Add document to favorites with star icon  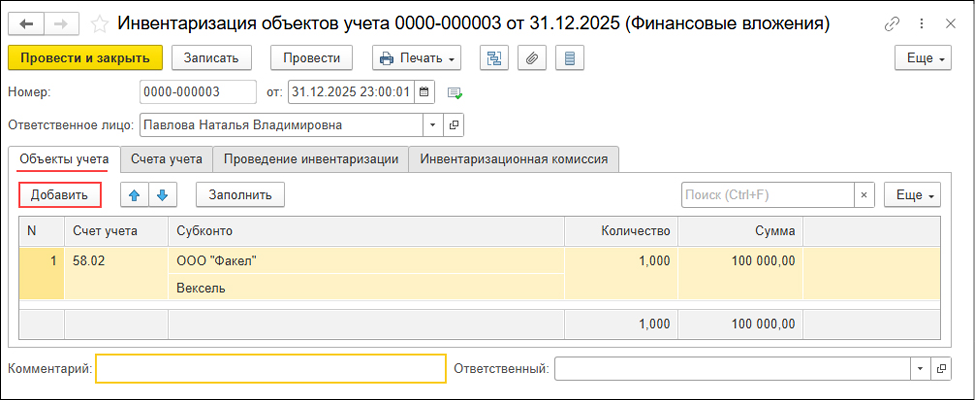click(x=99, y=23)
